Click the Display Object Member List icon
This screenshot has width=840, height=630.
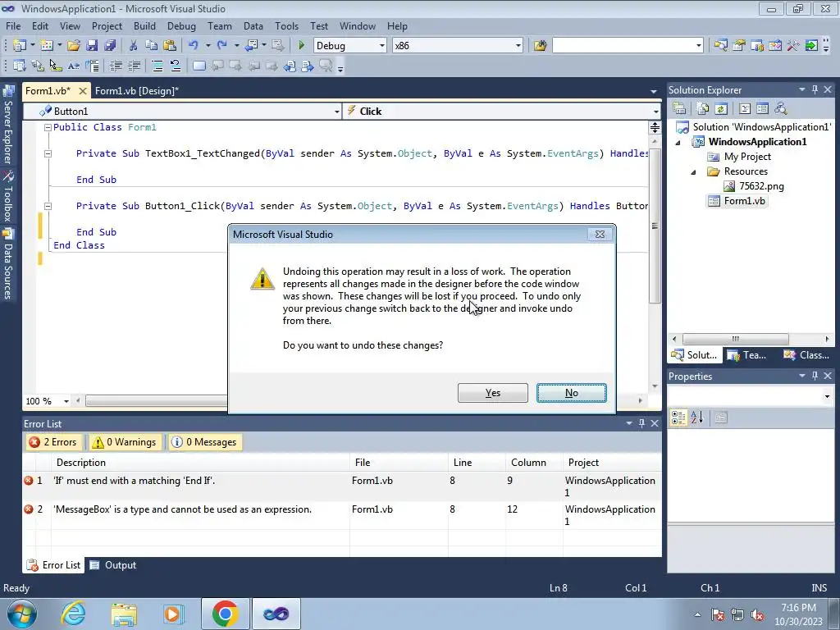pos(20,66)
